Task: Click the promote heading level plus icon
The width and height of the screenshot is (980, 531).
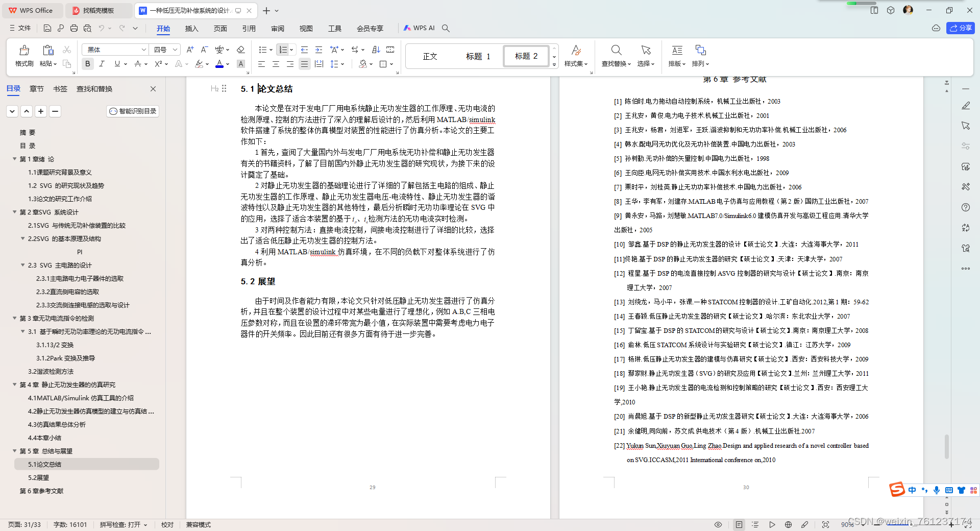Action: click(x=41, y=111)
